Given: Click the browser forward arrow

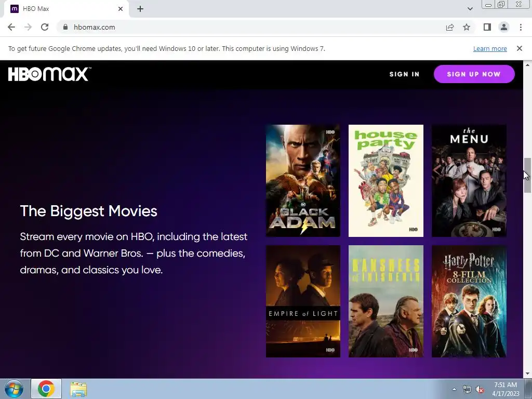Looking at the screenshot, I should [28, 27].
